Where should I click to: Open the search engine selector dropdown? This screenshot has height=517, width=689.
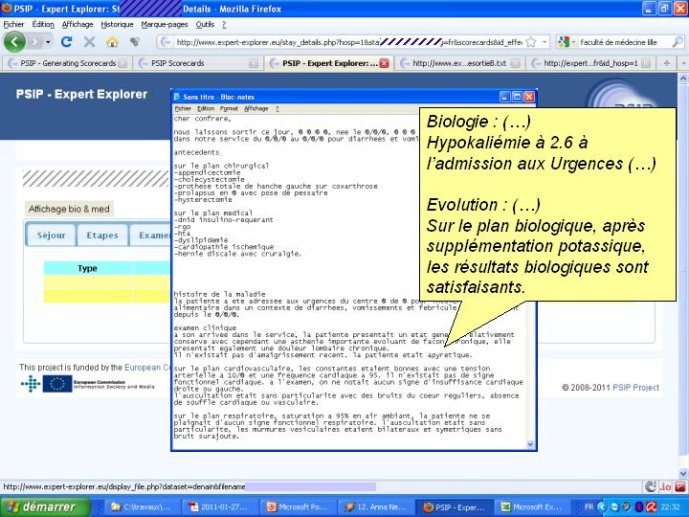click(x=566, y=42)
